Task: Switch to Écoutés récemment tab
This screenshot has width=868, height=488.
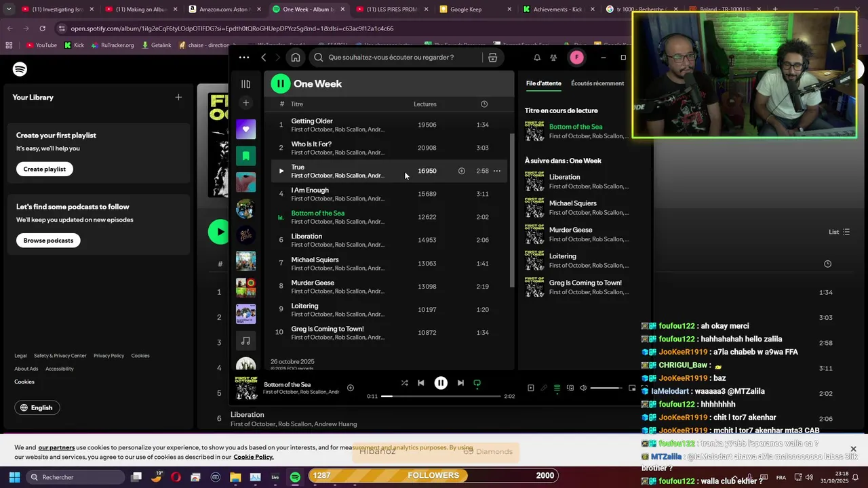Action: point(597,83)
